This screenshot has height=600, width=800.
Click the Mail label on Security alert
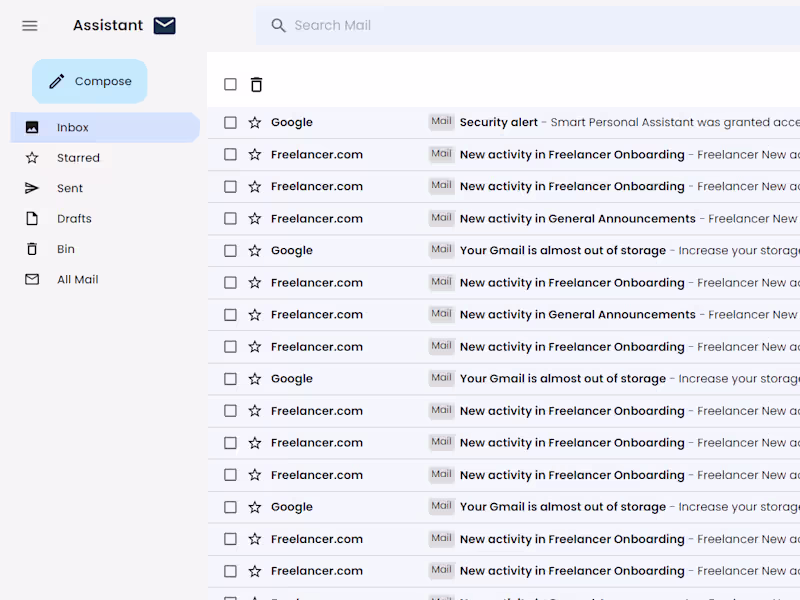tap(441, 122)
